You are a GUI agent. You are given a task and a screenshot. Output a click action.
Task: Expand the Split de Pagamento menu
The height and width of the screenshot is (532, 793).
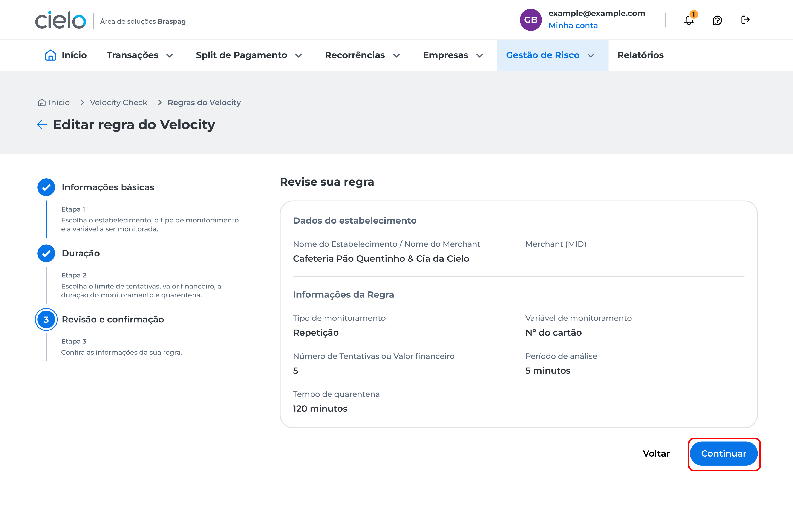[x=249, y=55]
